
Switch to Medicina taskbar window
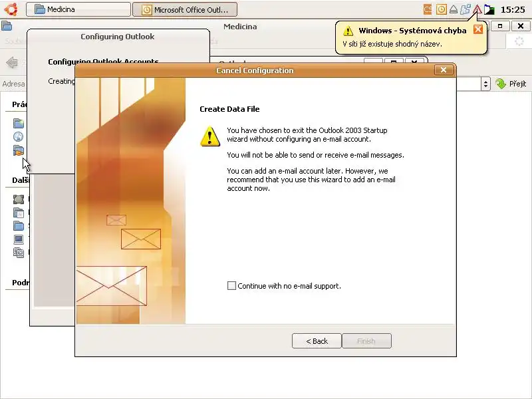pyautogui.click(x=78, y=9)
